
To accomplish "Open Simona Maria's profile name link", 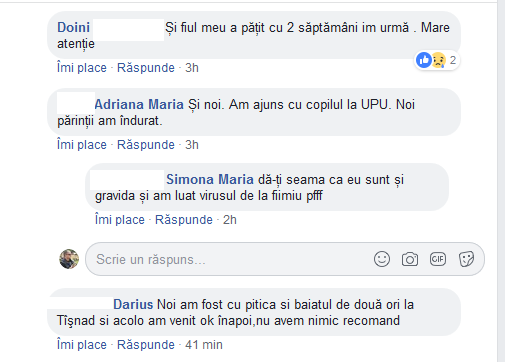I will pos(210,180).
